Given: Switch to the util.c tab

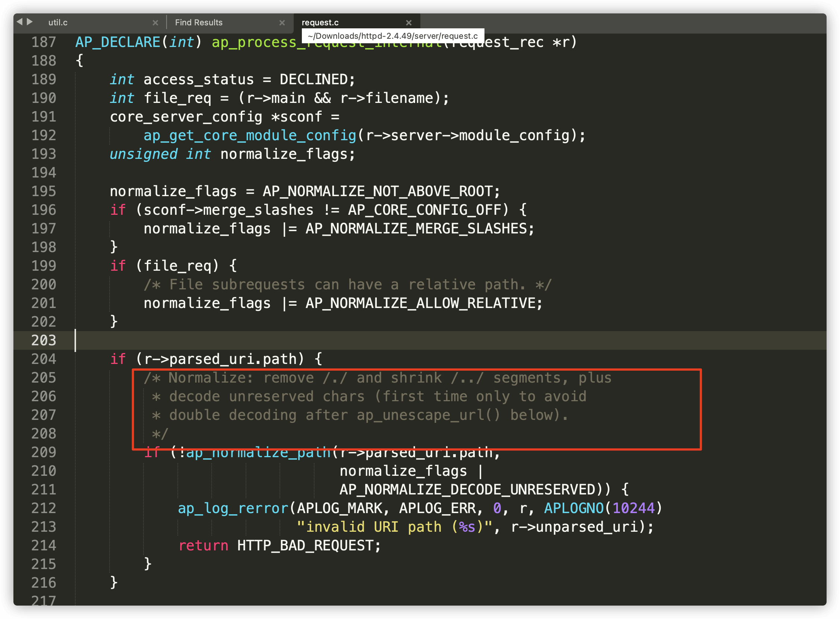Looking at the screenshot, I should 58,22.
